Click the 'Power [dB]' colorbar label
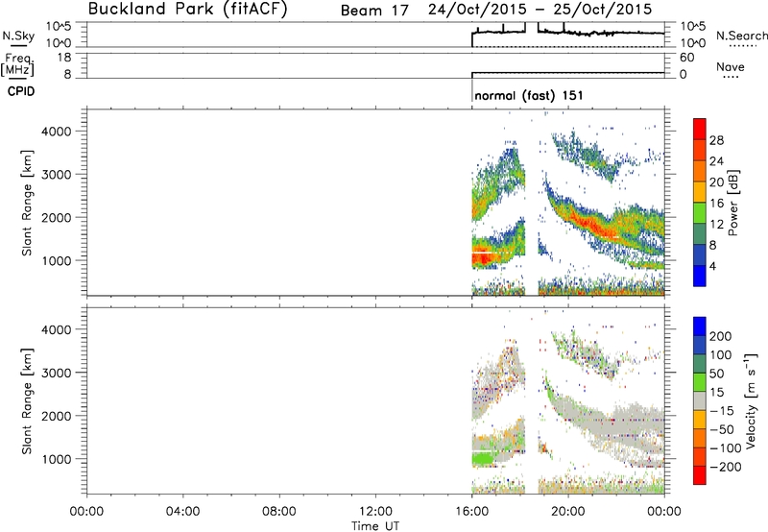The height and width of the screenshot is (532, 768). click(732, 203)
